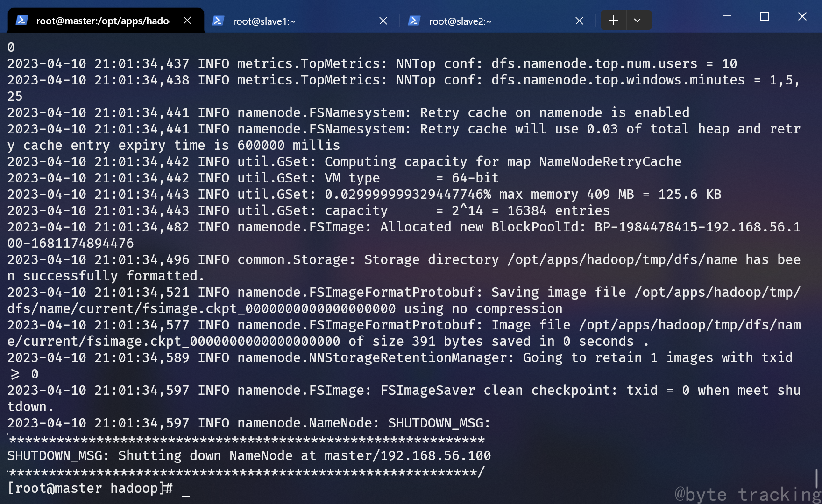Click the 'Retry cache on namenode is enabled' line
The height and width of the screenshot is (504, 822).
coord(348,113)
